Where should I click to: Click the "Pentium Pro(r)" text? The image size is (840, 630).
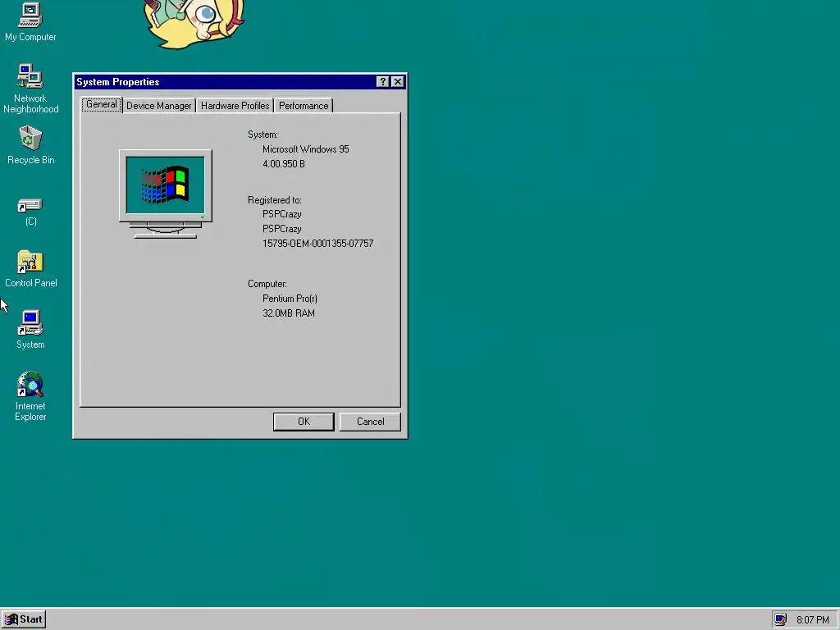point(290,299)
